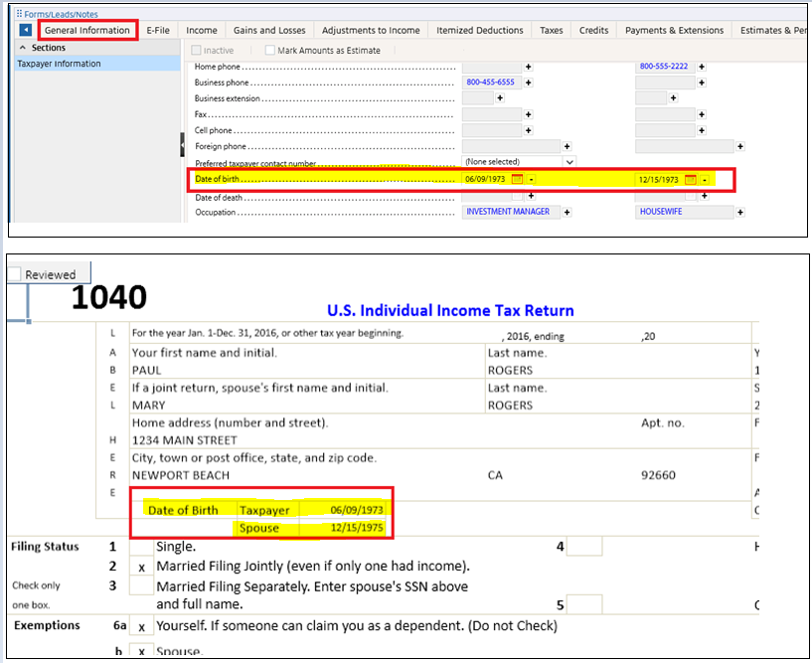
Task: Open the Credits tab
Action: pos(593,31)
